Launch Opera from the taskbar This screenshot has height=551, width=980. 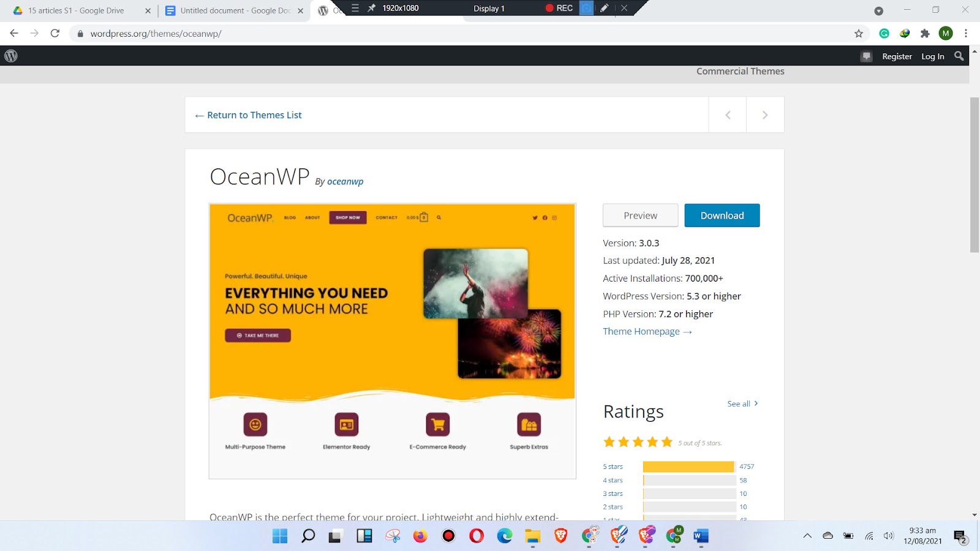(477, 536)
